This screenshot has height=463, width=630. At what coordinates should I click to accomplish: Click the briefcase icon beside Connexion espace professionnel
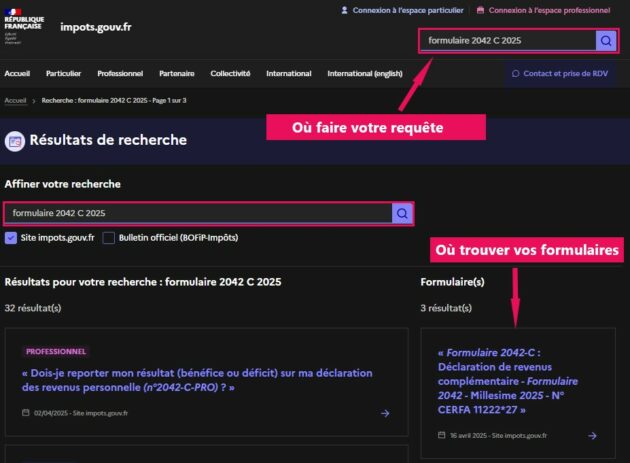pyautogui.click(x=480, y=10)
